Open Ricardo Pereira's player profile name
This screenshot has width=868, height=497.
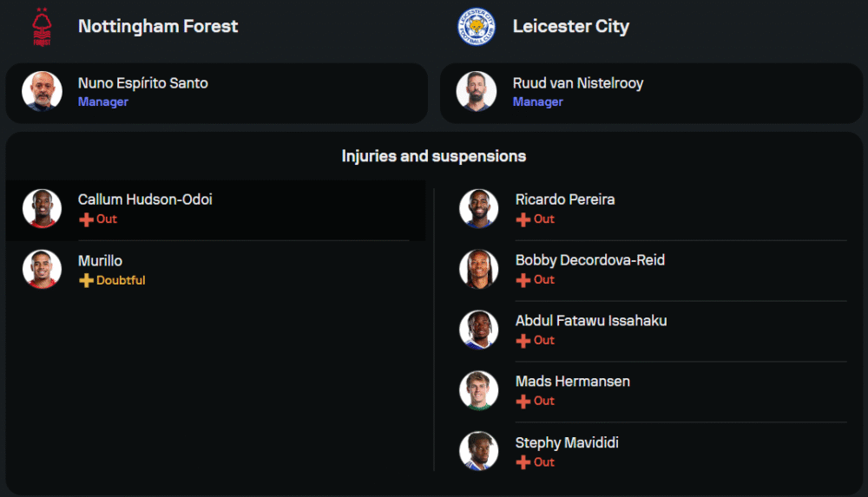tap(565, 199)
